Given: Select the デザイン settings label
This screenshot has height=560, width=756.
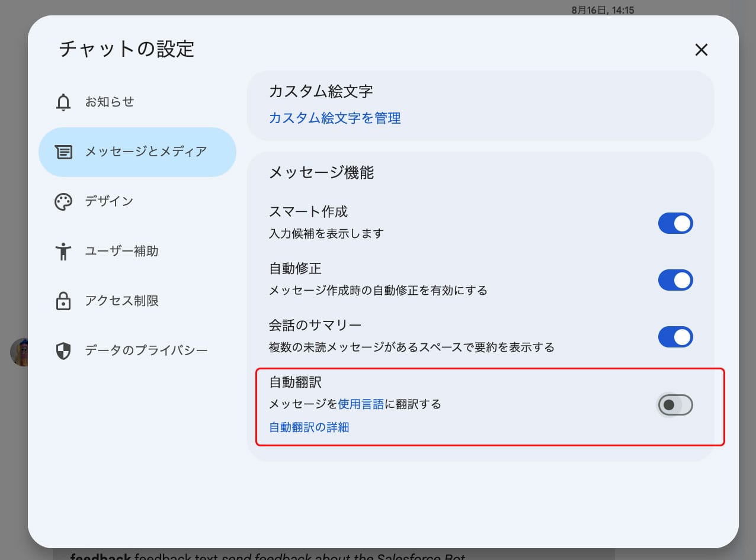Looking at the screenshot, I should [109, 201].
